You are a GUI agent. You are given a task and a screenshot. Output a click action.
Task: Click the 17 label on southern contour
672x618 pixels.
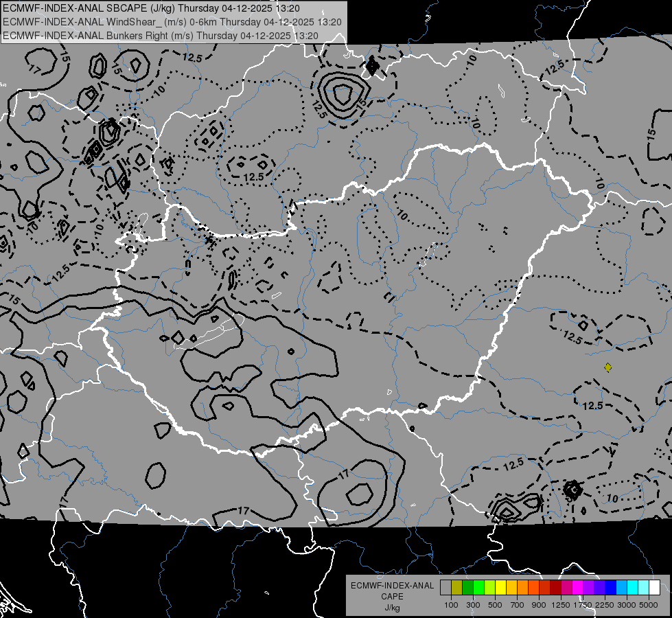tap(243, 510)
